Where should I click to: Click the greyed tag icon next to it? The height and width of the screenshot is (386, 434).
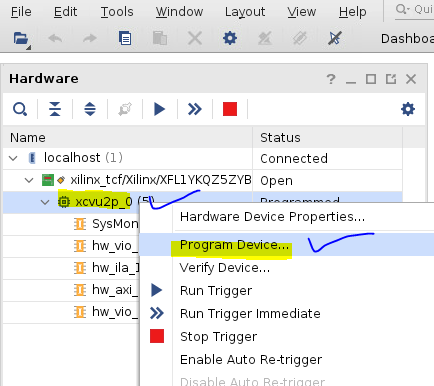pyautogui.click(x=300, y=38)
